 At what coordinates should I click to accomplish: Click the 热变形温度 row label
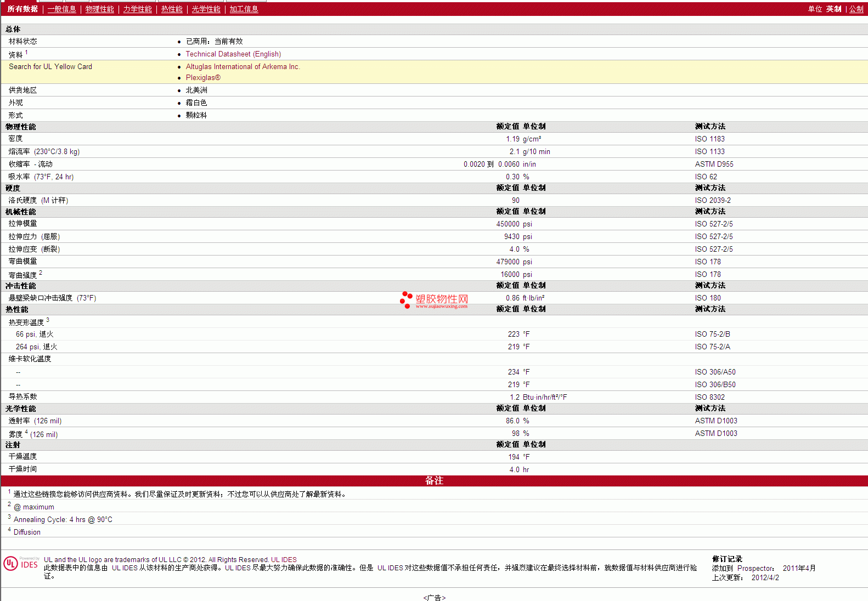point(26,322)
